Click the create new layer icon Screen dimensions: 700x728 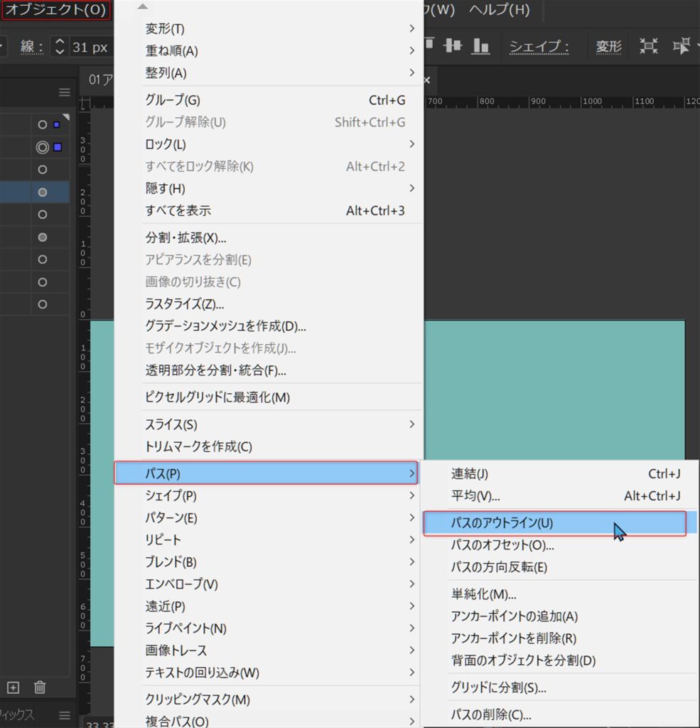coord(14,687)
